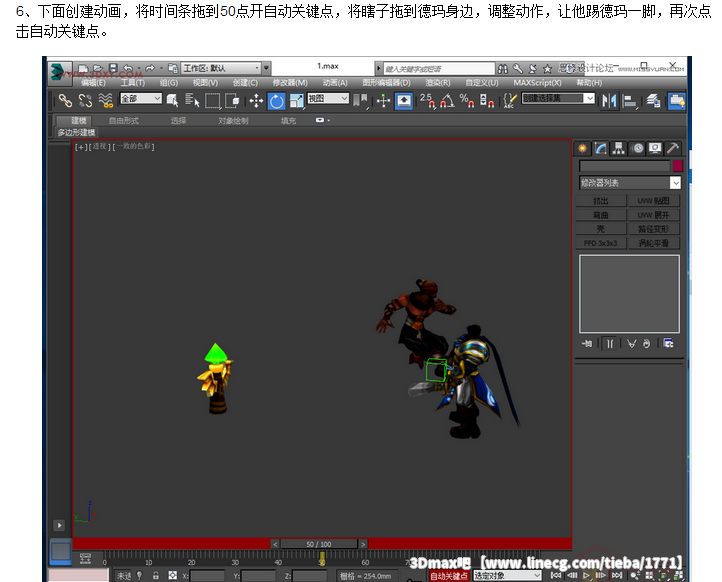Viewport: 722px width, 582px height.
Task: Open the 修改器(M) menu
Action: click(290, 83)
